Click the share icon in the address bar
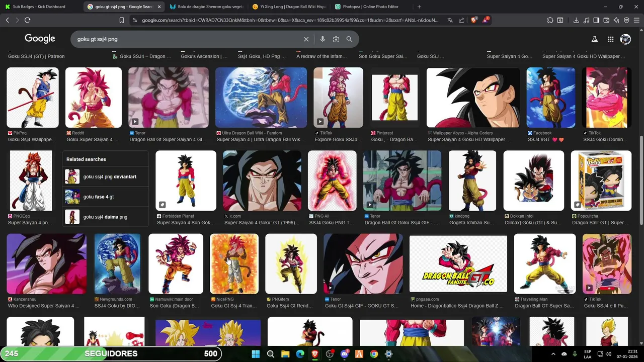Screen dimensions: 644x362 pyautogui.click(x=461, y=20)
